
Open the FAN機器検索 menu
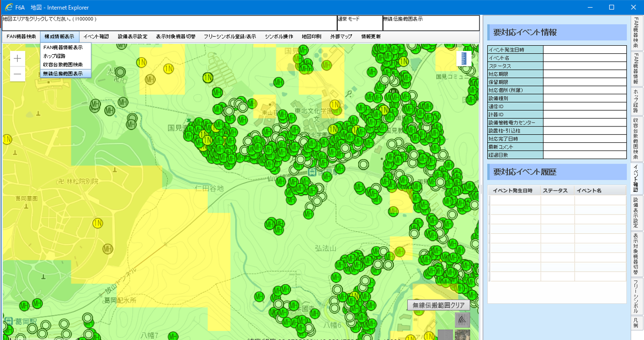21,37
